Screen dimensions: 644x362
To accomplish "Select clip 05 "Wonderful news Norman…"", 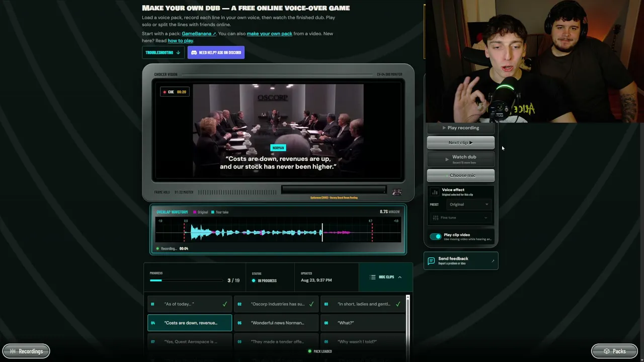I will point(276,323).
